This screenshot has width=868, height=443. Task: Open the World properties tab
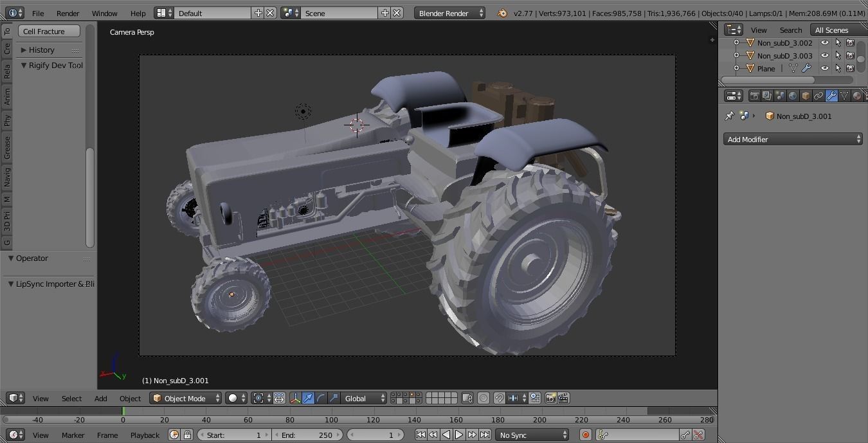coord(793,96)
